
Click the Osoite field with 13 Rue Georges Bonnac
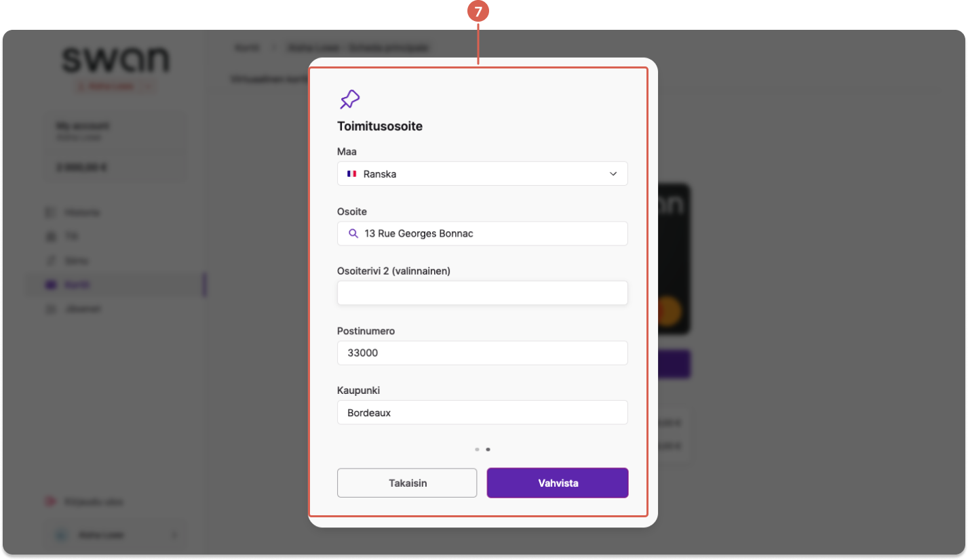[482, 233]
